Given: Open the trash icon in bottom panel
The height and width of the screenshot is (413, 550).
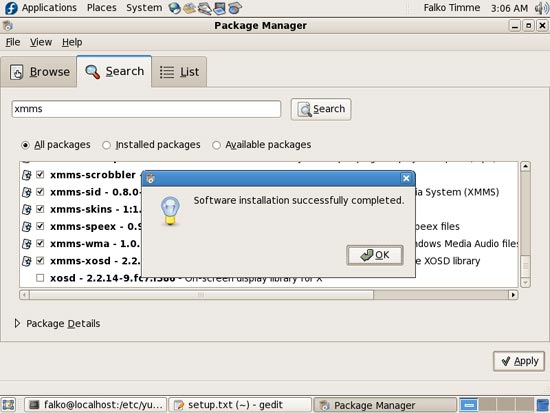Looking at the screenshot, I should [543, 405].
